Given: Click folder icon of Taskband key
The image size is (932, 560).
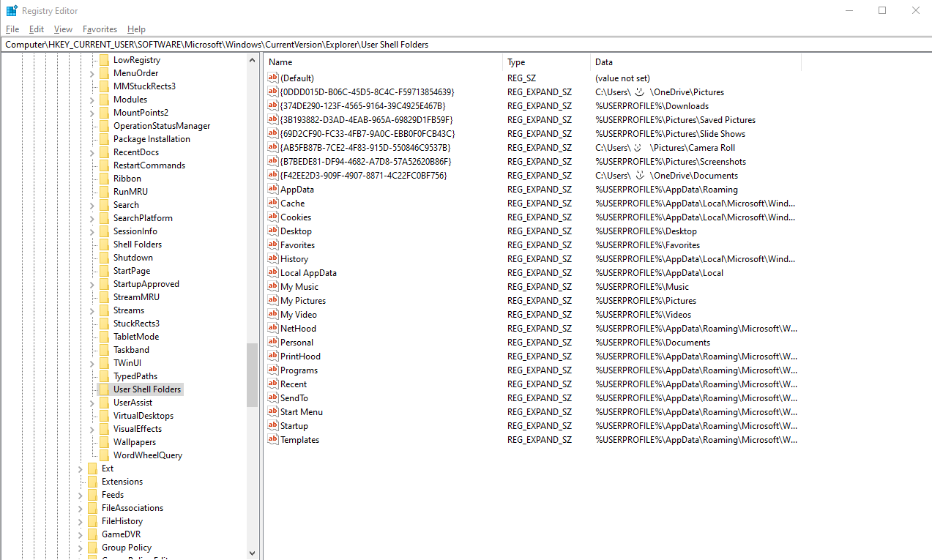Looking at the screenshot, I should [x=104, y=349].
